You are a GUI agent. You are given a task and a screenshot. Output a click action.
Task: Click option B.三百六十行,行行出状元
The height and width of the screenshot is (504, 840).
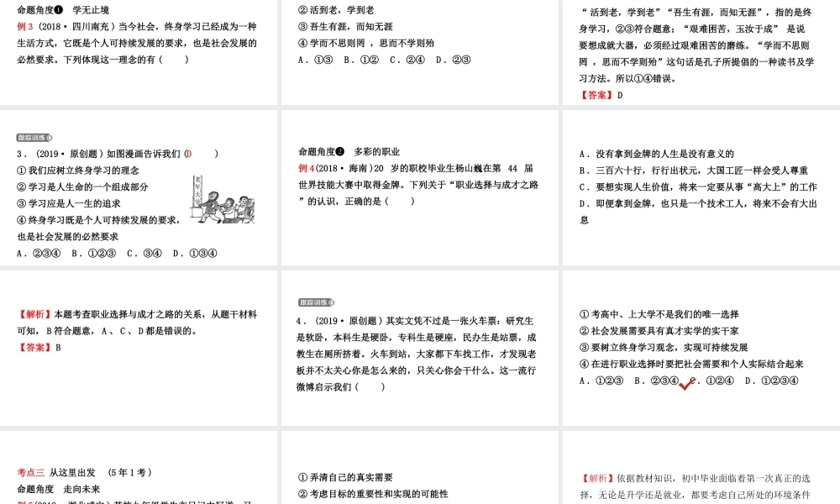click(x=693, y=171)
